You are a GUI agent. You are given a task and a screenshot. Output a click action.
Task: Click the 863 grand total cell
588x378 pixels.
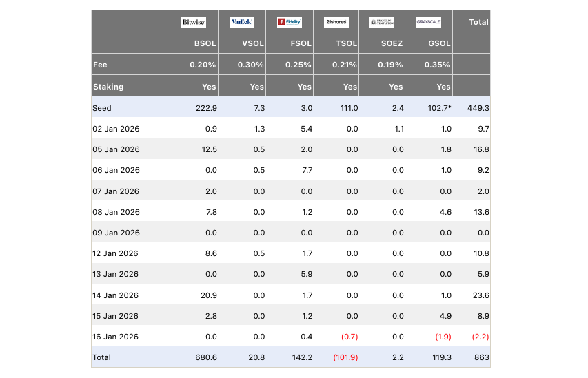coord(480,357)
